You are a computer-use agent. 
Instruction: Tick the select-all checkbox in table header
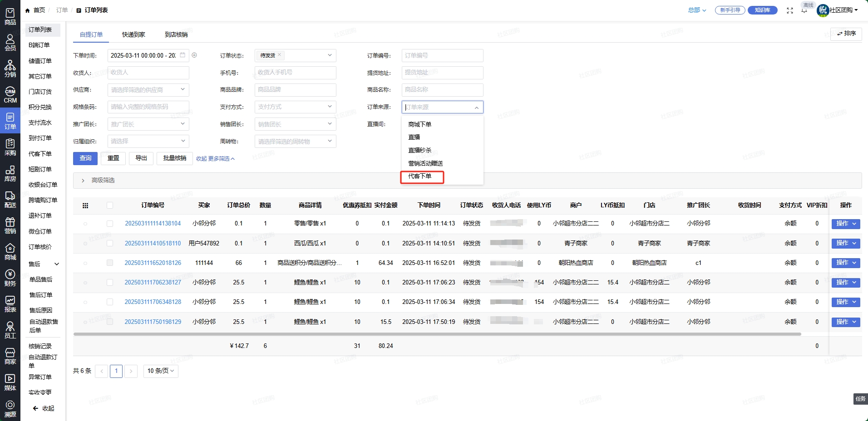pyautogui.click(x=110, y=206)
